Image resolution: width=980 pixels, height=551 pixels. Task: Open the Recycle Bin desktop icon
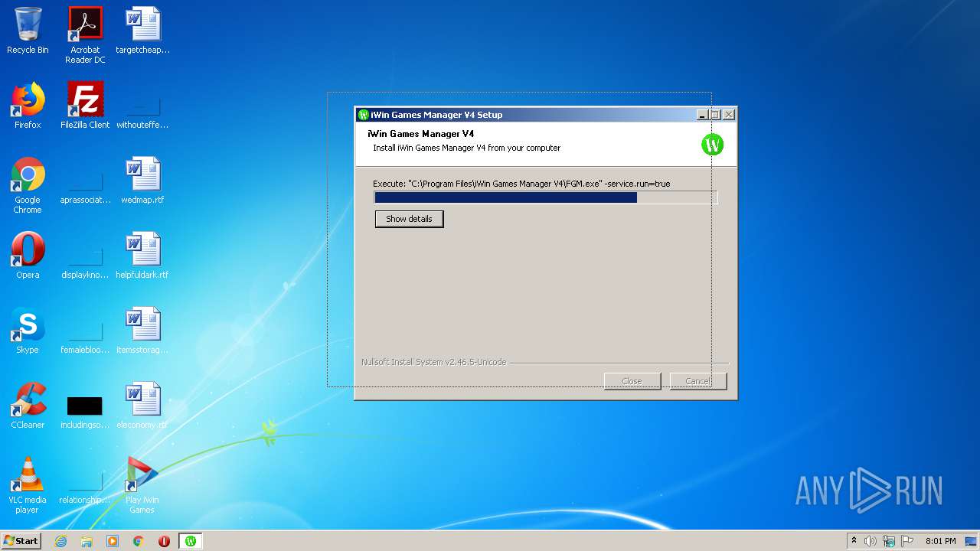pyautogui.click(x=28, y=31)
